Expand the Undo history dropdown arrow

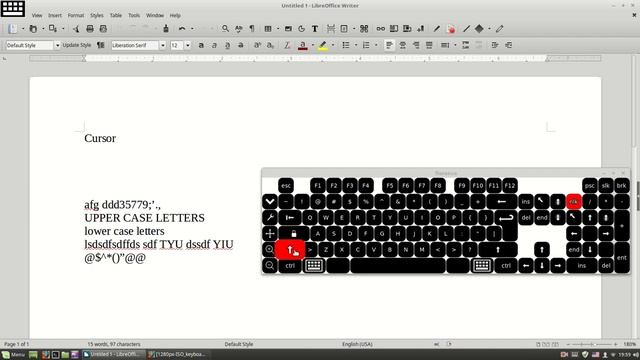tap(192, 29)
